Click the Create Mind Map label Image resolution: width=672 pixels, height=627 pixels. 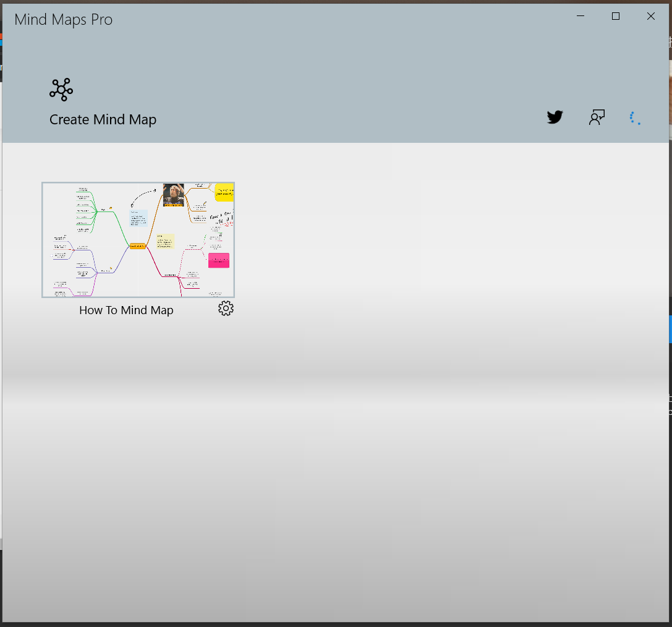click(x=103, y=119)
